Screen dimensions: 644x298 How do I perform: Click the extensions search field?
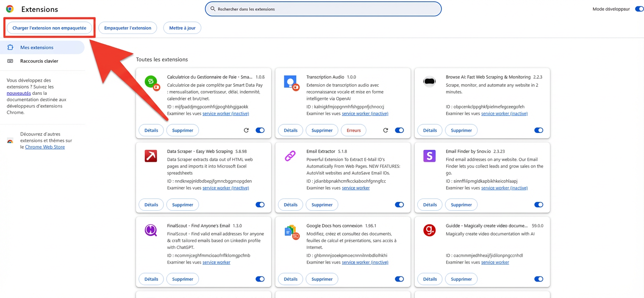(323, 9)
